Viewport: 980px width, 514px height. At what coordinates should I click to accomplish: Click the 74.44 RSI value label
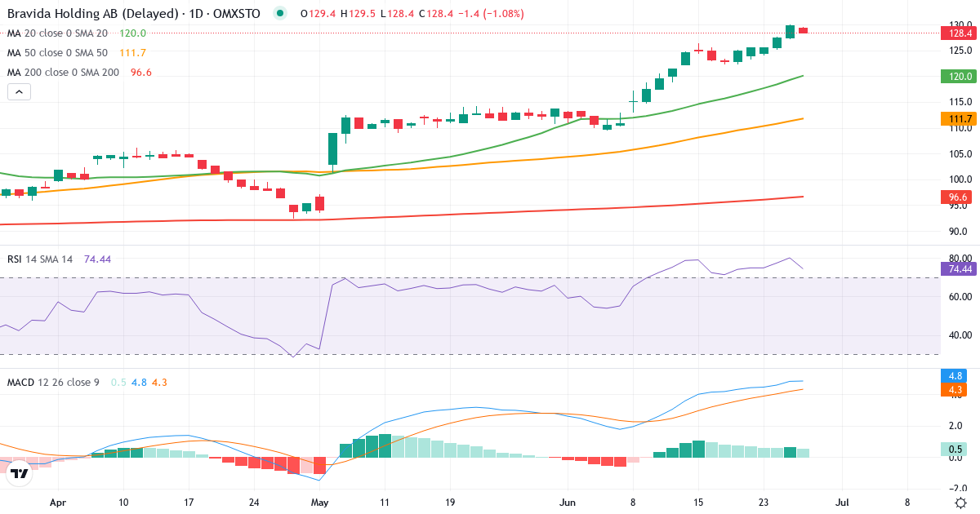pos(957,268)
